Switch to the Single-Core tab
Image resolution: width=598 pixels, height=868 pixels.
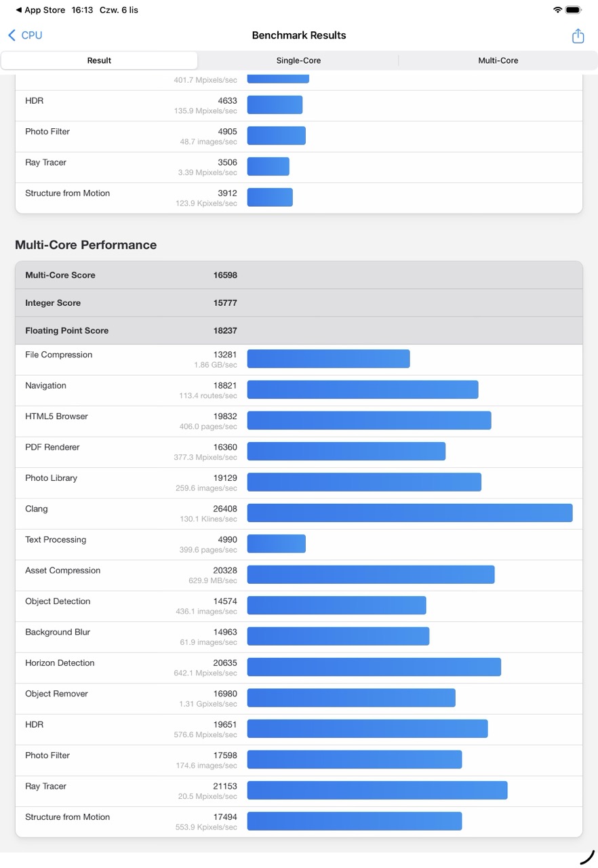tap(298, 60)
